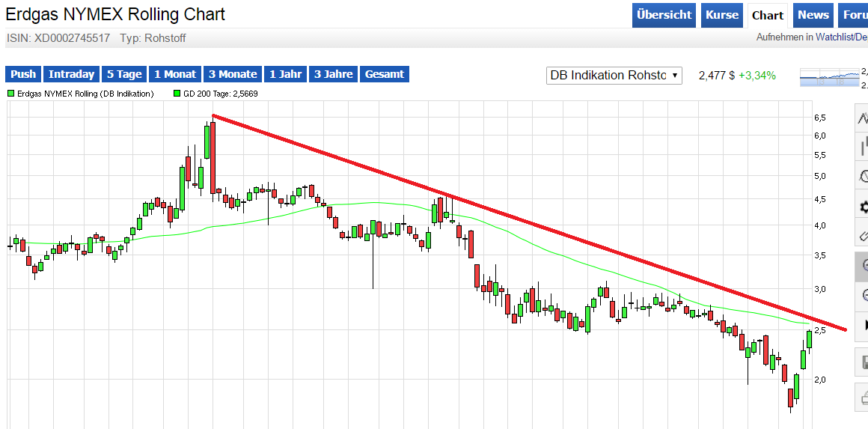Open the clock time-range icon in sidebar
Image resolution: width=868 pixels, height=429 pixels.
[862, 177]
